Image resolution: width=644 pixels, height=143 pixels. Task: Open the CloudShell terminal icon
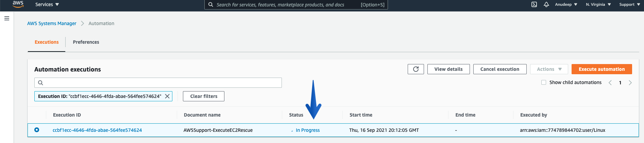[x=534, y=4]
